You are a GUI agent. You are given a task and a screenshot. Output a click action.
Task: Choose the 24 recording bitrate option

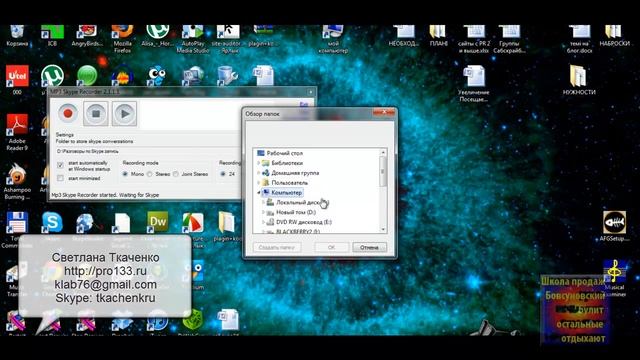(x=223, y=174)
